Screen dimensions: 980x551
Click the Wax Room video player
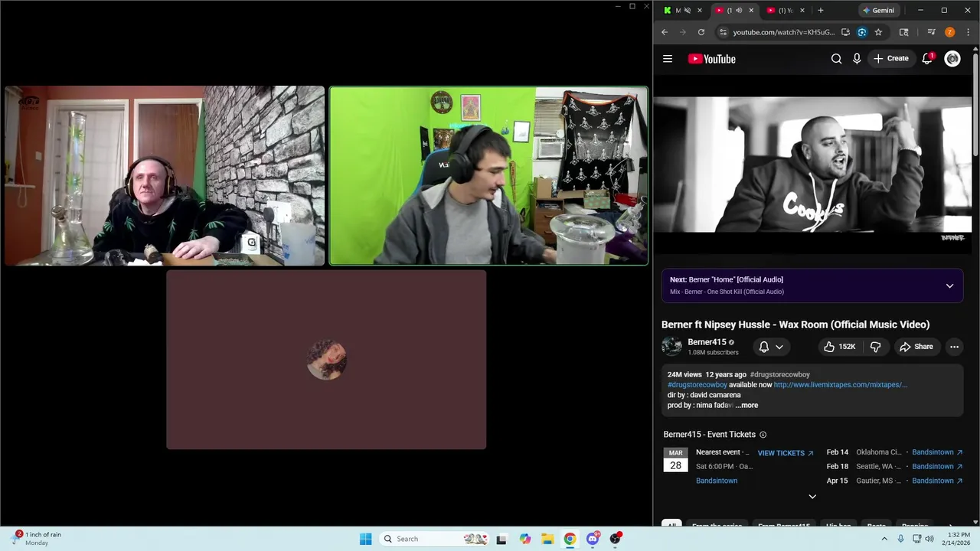tap(812, 164)
